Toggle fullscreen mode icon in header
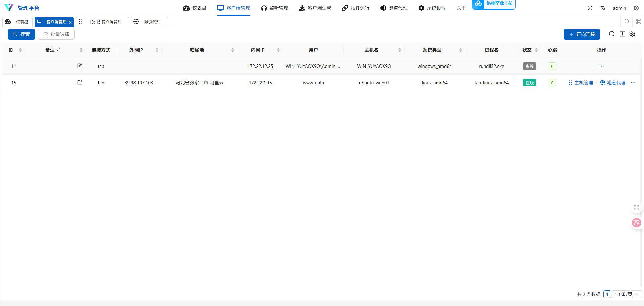This screenshot has height=306, width=644. point(590,8)
